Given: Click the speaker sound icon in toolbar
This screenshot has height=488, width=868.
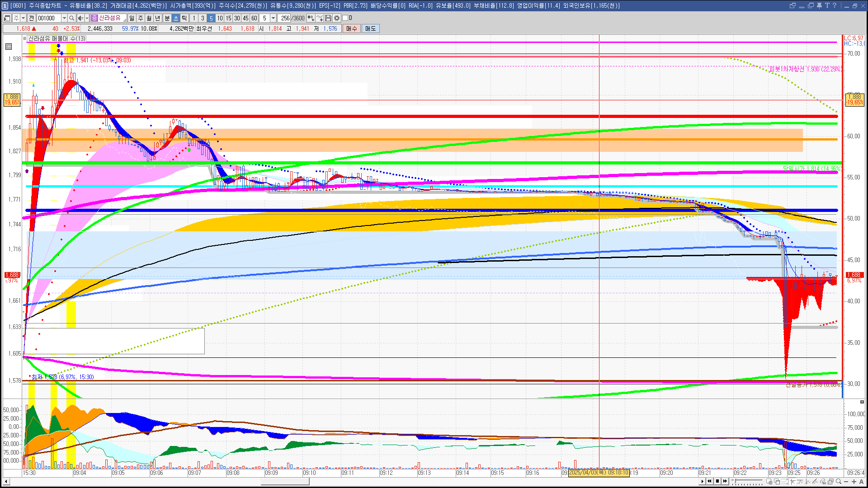Looking at the screenshot, I should click(x=80, y=18).
